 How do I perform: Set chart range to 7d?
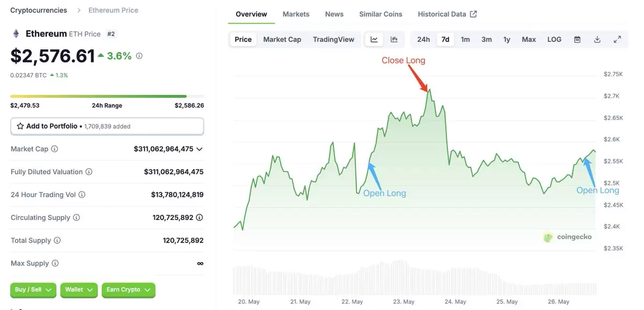[x=445, y=39]
